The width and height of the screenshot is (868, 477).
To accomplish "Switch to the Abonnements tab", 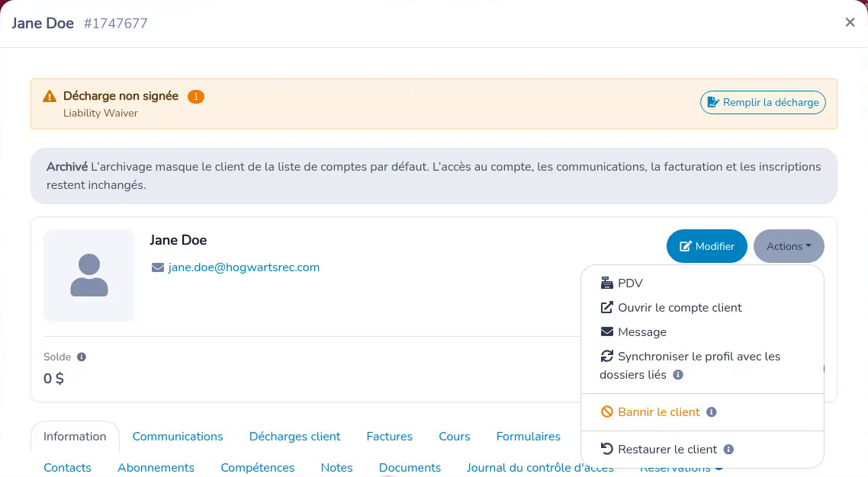I will click(156, 467).
